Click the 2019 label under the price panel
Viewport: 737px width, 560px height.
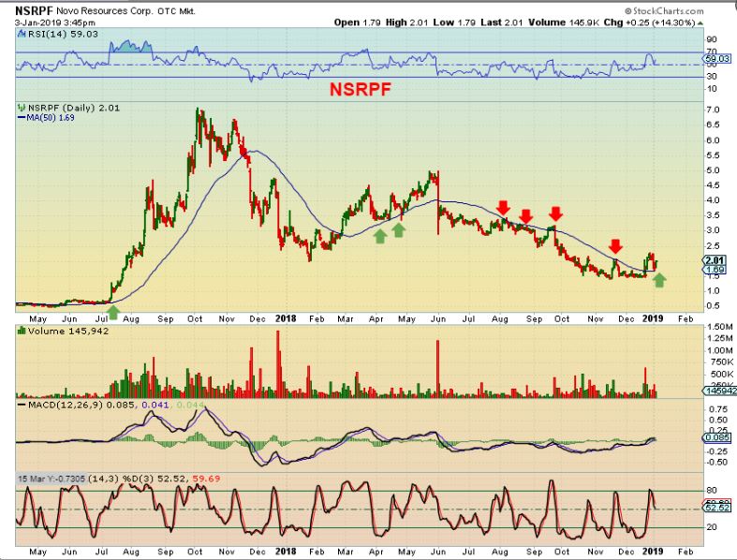click(653, 318)
